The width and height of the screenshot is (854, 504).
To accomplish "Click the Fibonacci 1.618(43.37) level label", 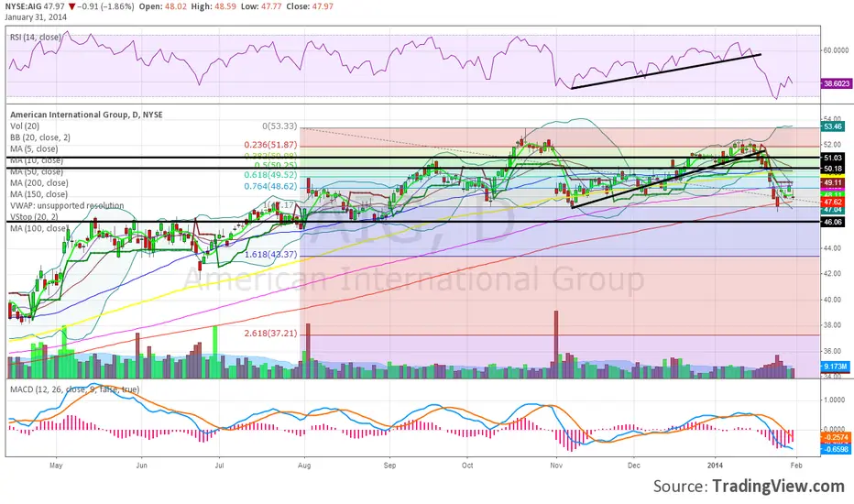I will (x=270, y=255).
